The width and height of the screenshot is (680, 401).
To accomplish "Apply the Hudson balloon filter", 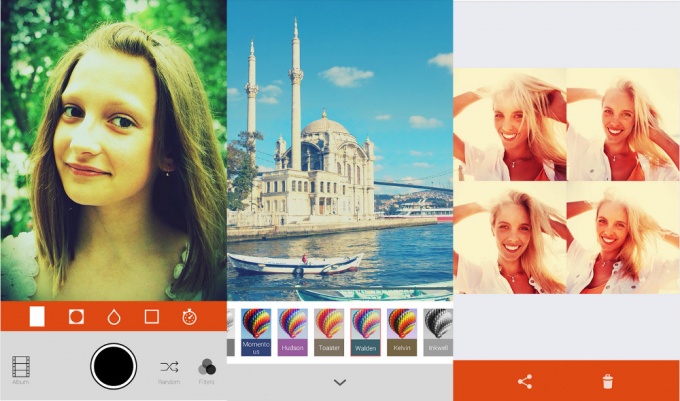I will (x=293, y=332).
